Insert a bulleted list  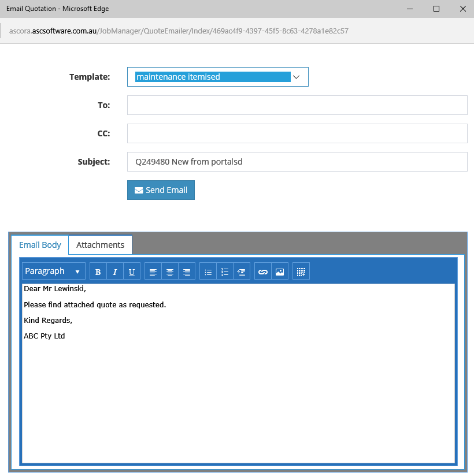click(x=208, y=272)
